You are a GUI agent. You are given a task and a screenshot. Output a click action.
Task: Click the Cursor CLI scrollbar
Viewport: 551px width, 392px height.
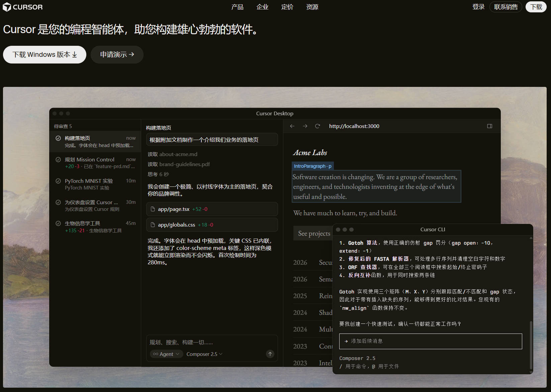pos(531,345)
